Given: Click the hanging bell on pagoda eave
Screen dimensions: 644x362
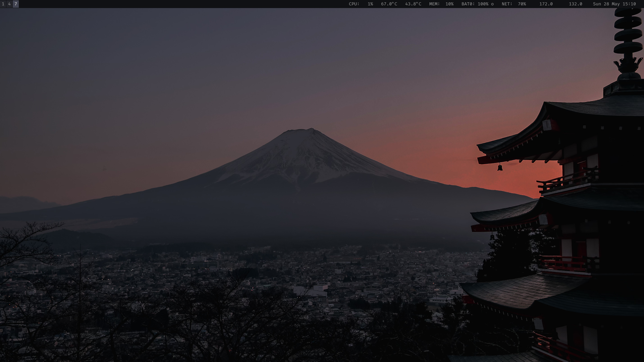Looking at the screenshot, I should (x=500, y=167).
